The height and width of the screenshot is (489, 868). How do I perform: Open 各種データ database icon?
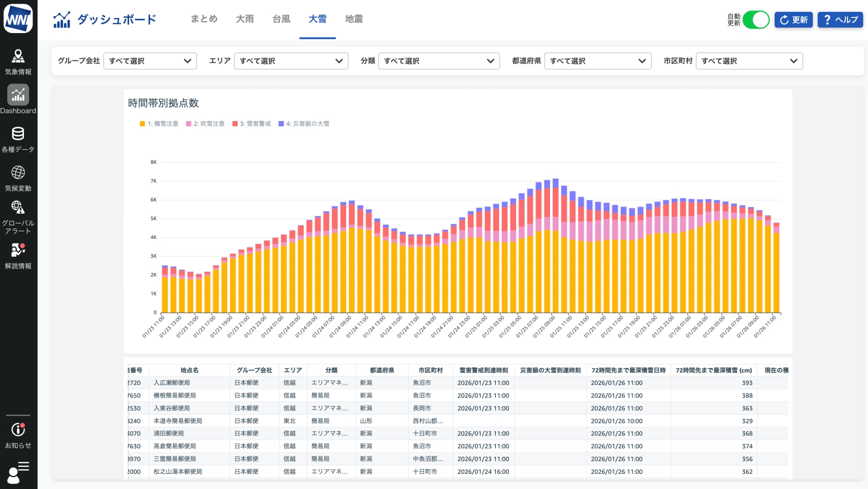(x=18, y=139)
